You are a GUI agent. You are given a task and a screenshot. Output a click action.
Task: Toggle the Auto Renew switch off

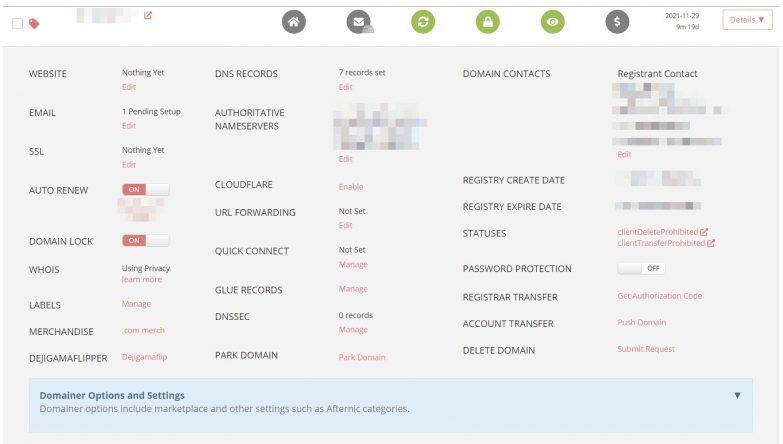coord(145,189)
